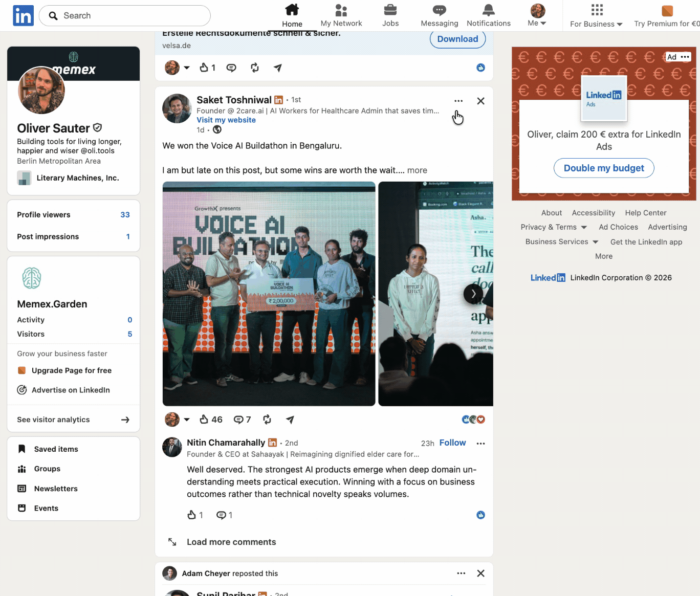Reply to Nitin Chamarahally's comment
The height and width of the screenshot is (596, 700).
[x=224, y=515]
